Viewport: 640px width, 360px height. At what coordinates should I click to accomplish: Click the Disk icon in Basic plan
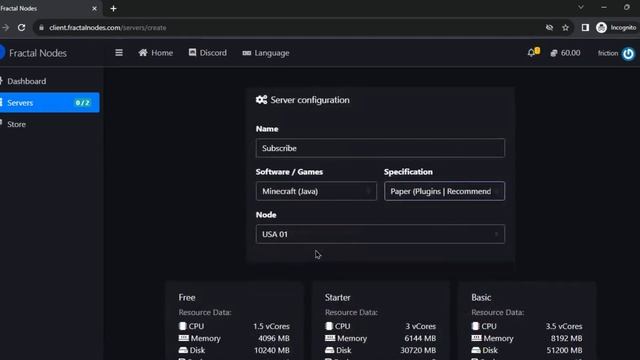476,350
